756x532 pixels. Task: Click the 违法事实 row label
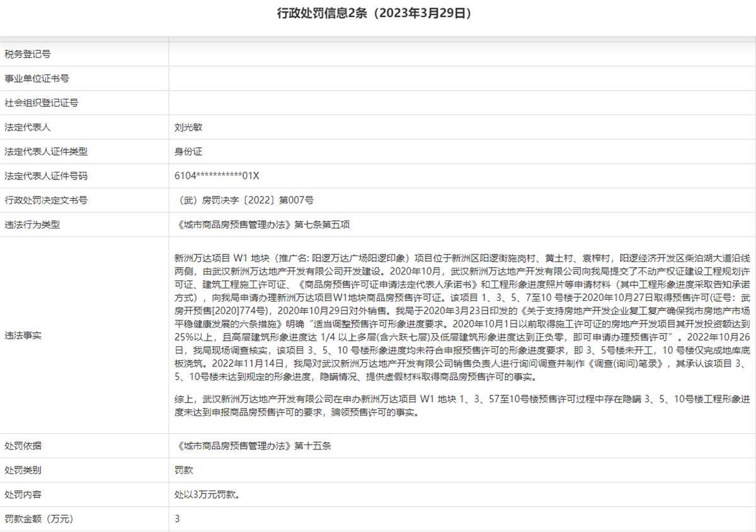(23, 336)
